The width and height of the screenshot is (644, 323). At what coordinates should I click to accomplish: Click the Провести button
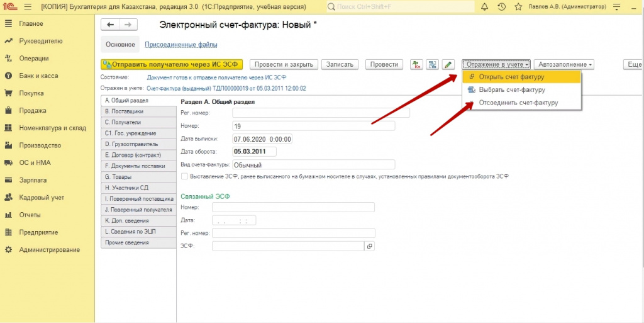[x=384, y=64]
